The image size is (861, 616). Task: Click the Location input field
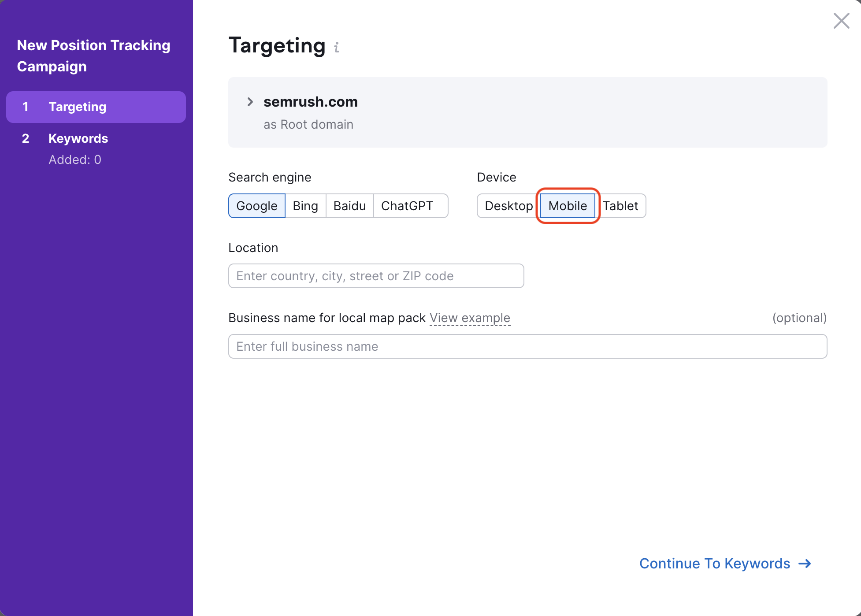tap(375, 276)
